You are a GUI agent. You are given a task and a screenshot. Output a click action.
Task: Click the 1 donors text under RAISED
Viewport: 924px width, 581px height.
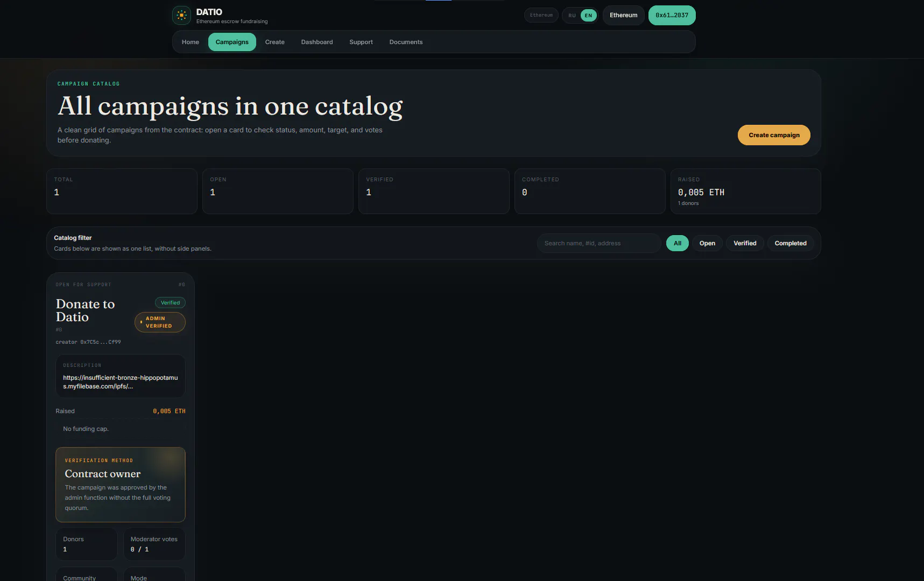(688, 203)
